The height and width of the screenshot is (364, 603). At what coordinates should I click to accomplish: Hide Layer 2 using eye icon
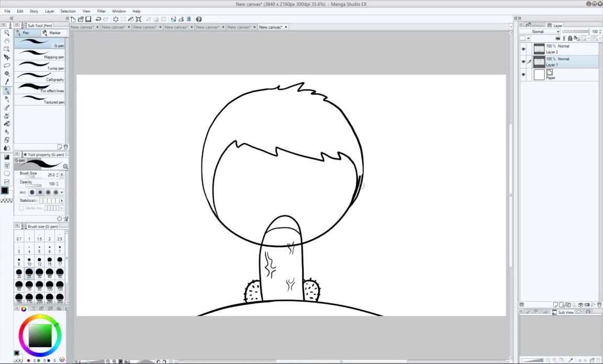pyautogui.click(x=523, y=49)
